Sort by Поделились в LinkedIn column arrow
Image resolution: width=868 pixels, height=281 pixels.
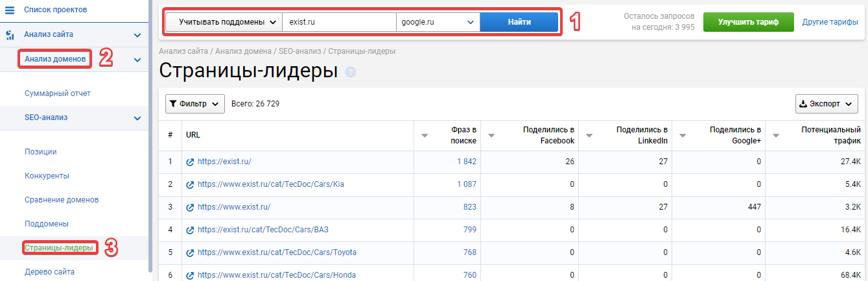pos(589,136)
